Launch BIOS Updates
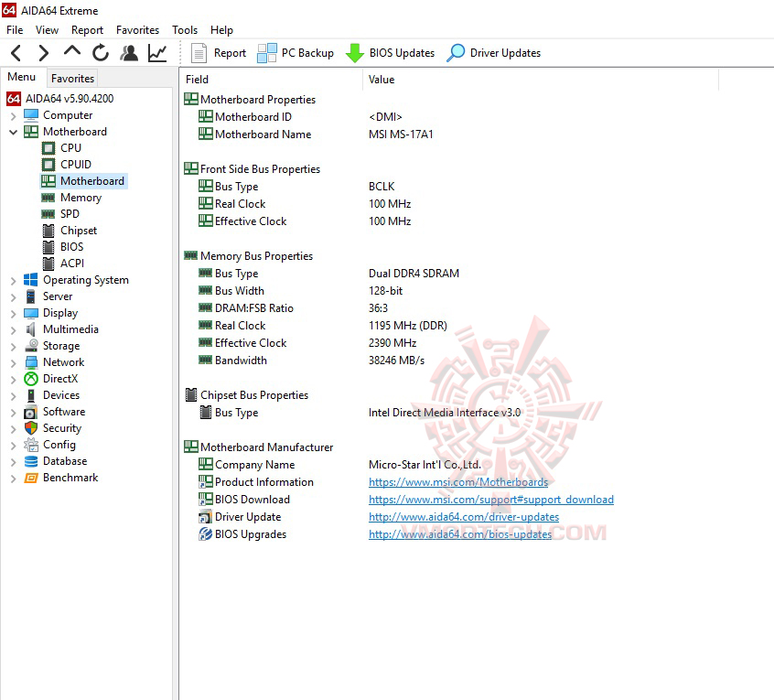This screenshot has width=774, height=700. tap(391, 52)
